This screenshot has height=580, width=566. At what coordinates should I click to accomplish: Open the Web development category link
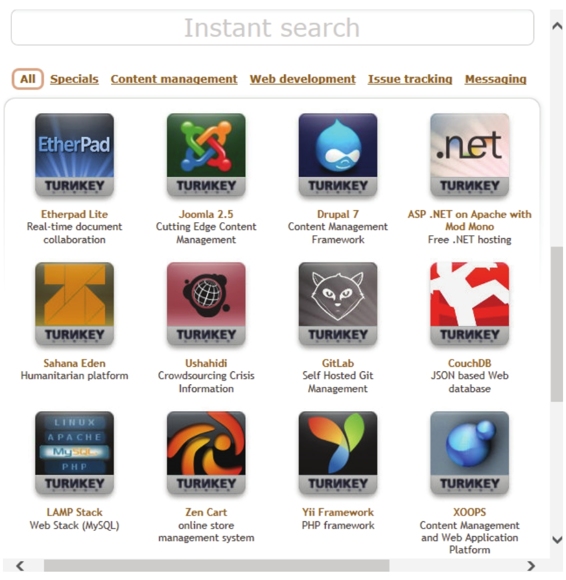[x=303, y=79]
